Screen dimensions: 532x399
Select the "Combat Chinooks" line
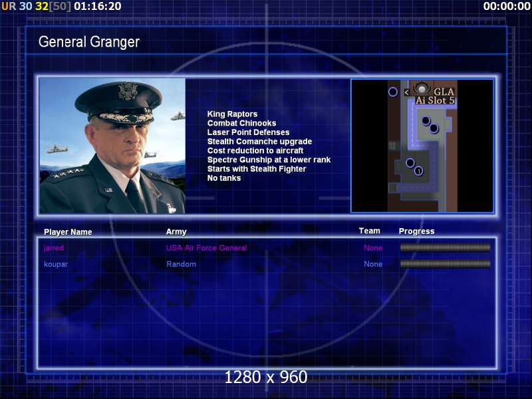(x=241, y=123)
